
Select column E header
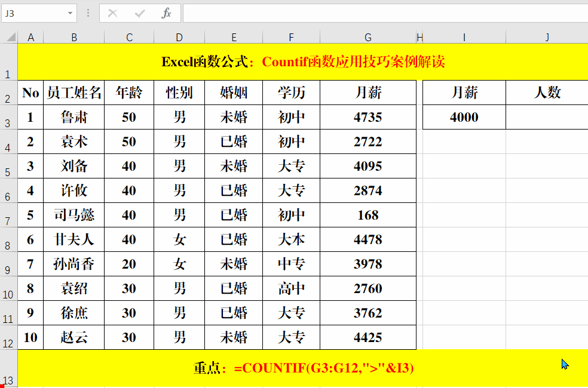[x=234, y=37]
